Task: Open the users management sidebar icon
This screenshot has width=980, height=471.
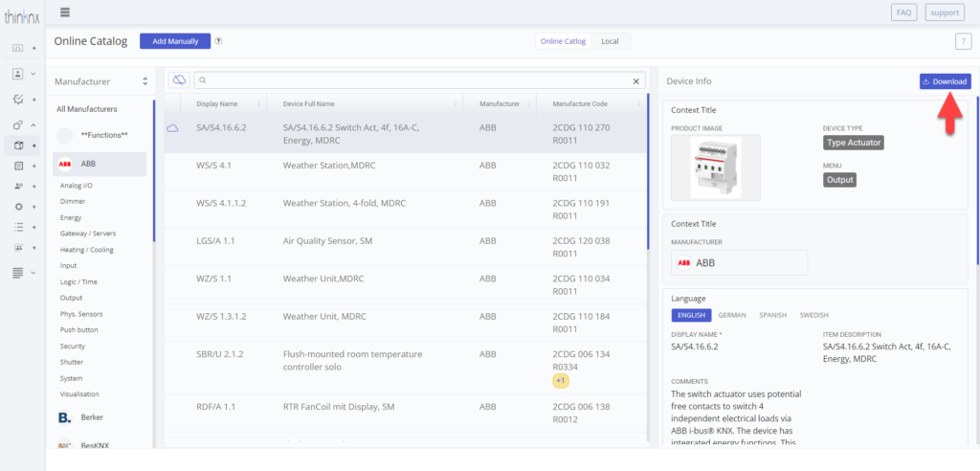Action: click(18, 186)
